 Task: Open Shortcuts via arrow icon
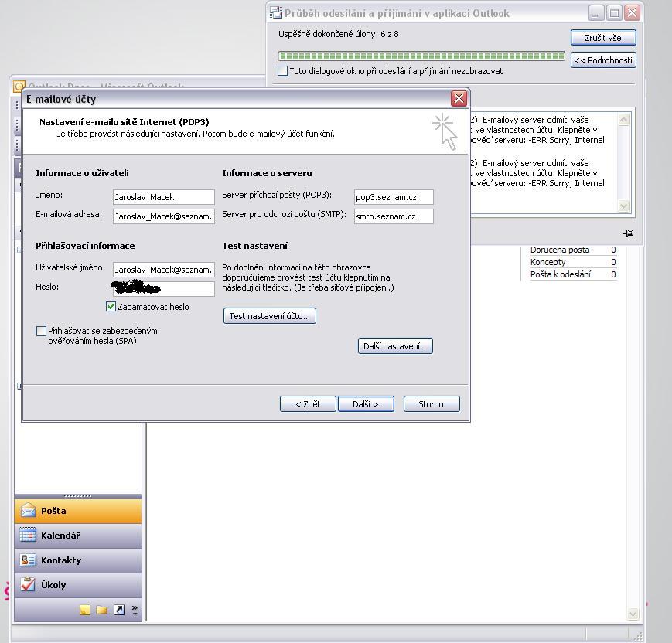pos(119,610)
